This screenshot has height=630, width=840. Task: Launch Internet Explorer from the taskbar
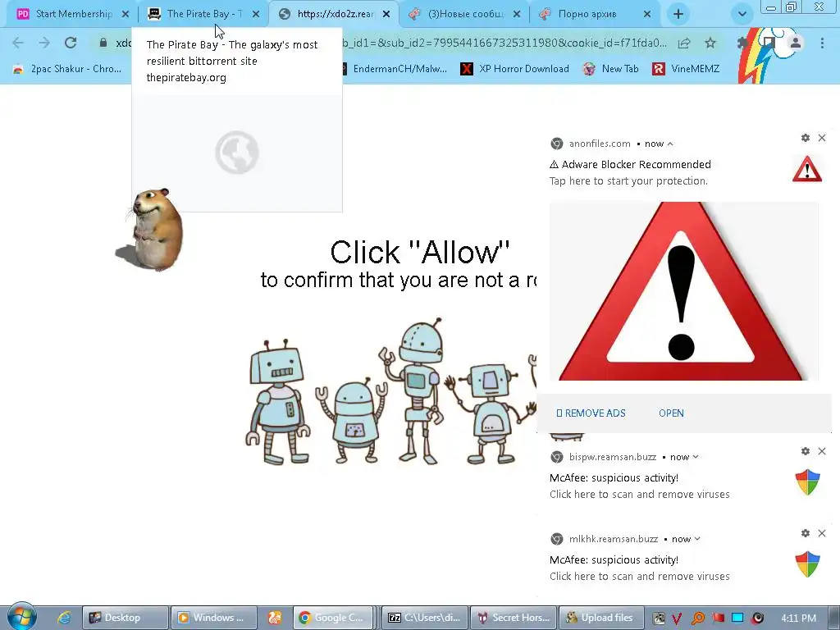coord(64,618)
